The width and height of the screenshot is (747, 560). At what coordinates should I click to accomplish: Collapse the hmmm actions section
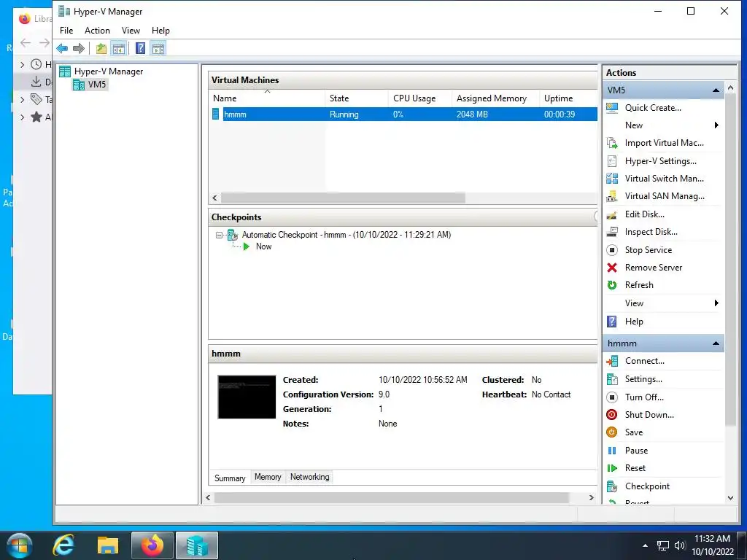[716, 343]
